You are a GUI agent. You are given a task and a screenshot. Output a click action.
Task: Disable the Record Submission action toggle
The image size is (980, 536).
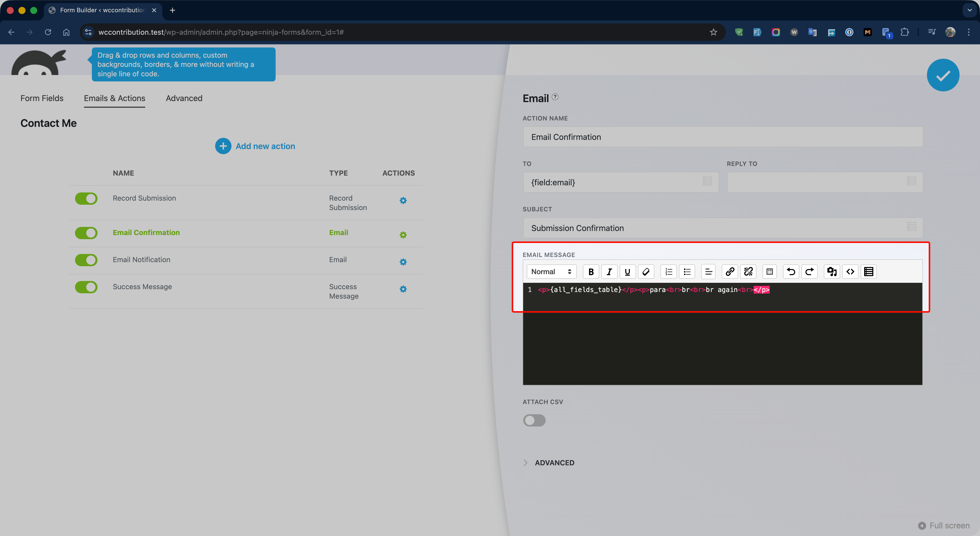(86, 199)
